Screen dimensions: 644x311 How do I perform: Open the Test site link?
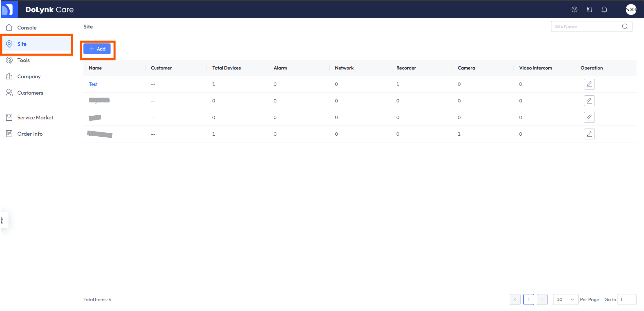point(93,84)
